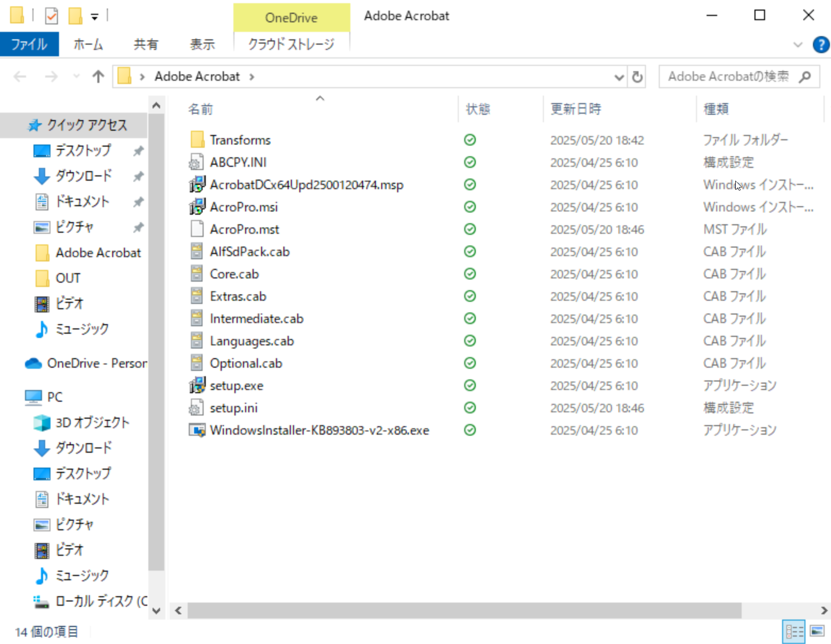Click Adobe Acrobat in the breadcrumb path
The image size is (831, 644).
pyautogui.click(x=197, y=76)
